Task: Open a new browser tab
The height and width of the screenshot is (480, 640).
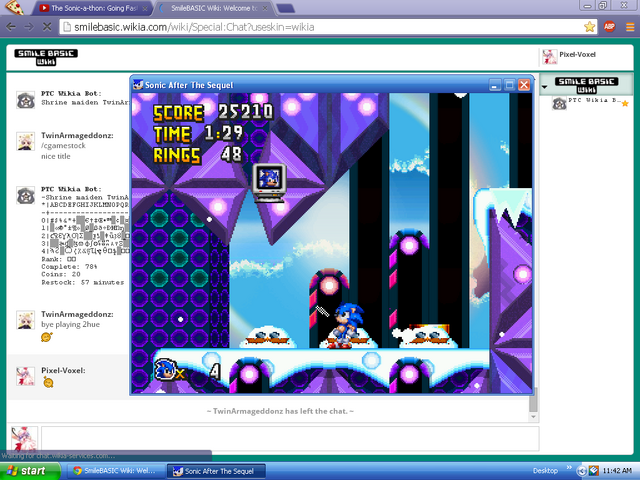Action: (286, 8)
